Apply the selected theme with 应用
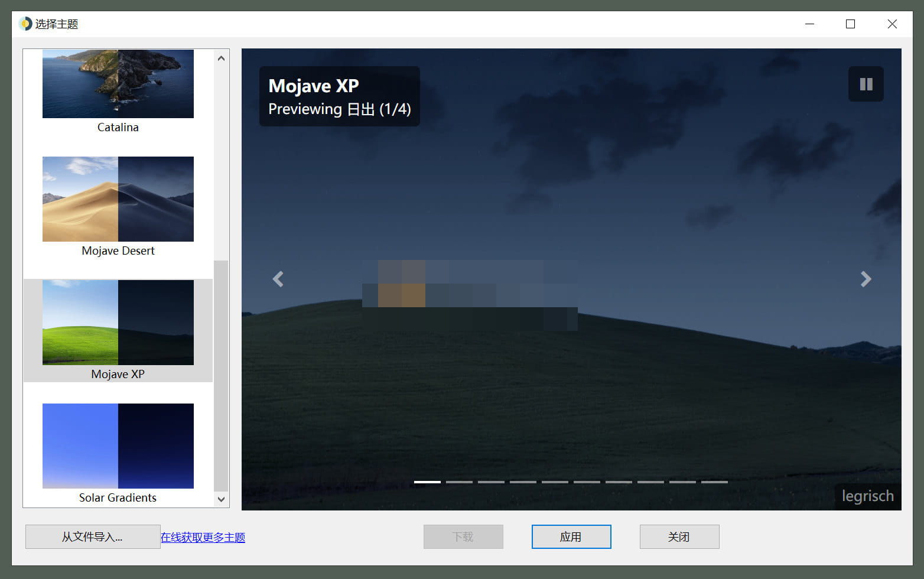Image resolution: width=924 pixels, height=579 pixels. click(x=571, y=536)
